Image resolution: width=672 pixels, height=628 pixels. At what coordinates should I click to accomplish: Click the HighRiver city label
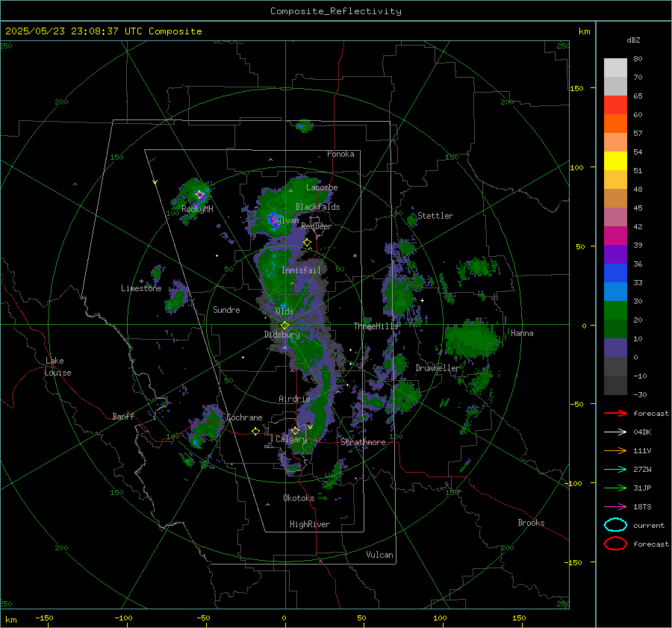[310, 524]
